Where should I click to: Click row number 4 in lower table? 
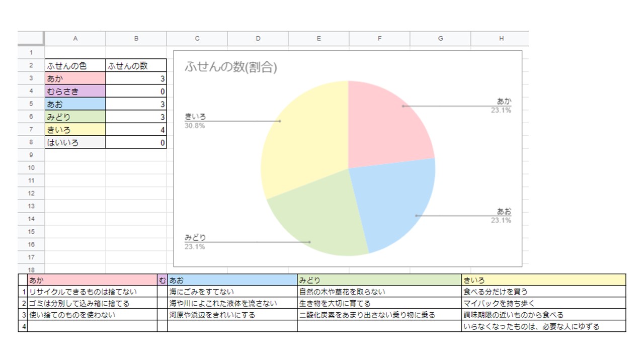(23, 326)
